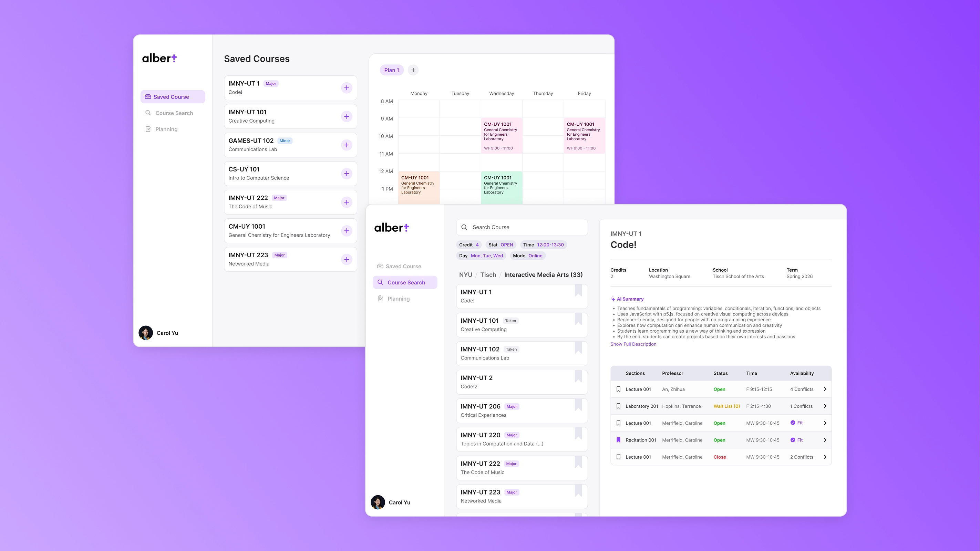Select Plan 1 tab
The height and width of the screenshot is (551, 980).
391,70
